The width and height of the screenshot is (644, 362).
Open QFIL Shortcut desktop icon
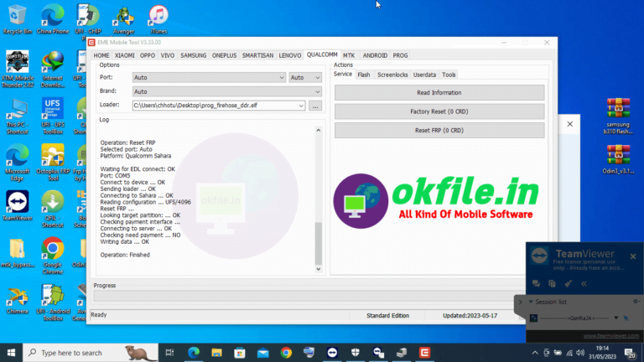coord(53,209)
